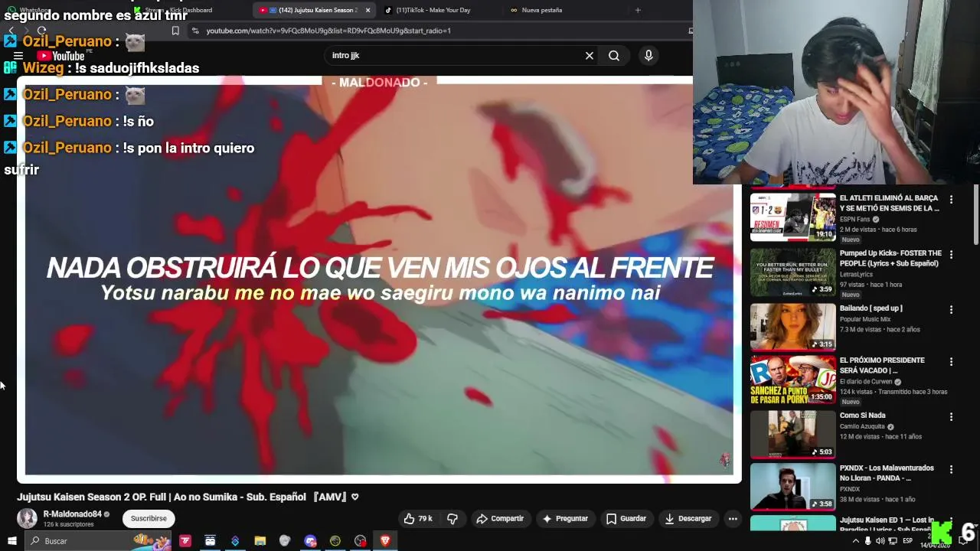The width and height of the screenshot is (980, 551).
Task: Open the Discord icon in taskbar
Action: pyautogui.click(x=310, y=541)
